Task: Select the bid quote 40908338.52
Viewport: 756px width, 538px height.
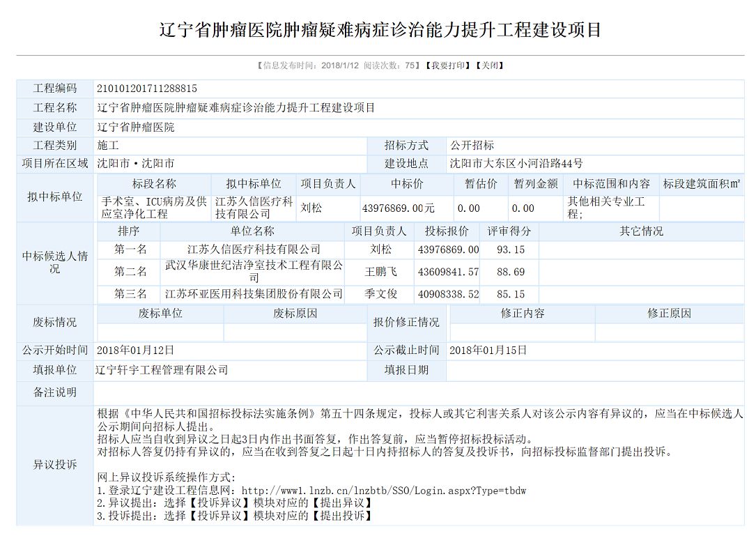Action: pyautogui.click(x=448, y=294)
